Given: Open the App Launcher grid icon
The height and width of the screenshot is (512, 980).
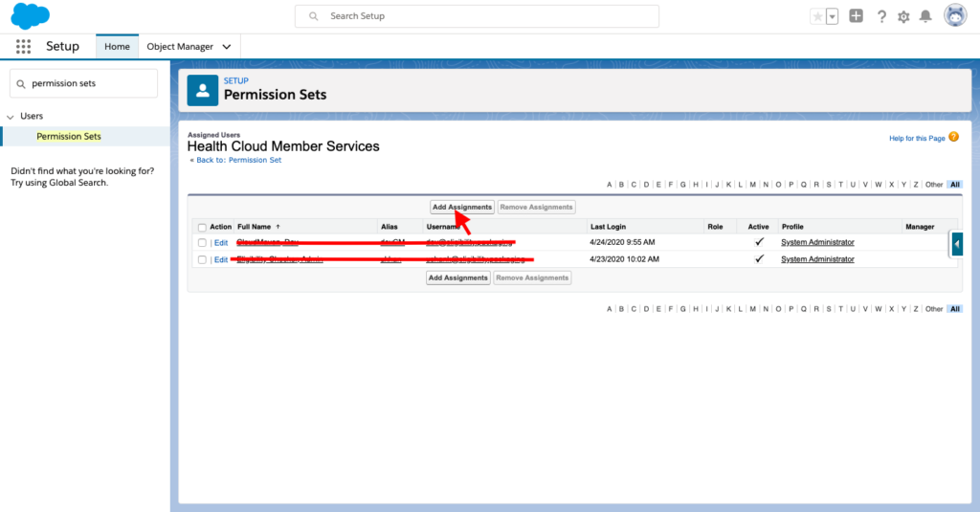Looking at the screenshot, I should pyautogui.click(x=23, y=46).
